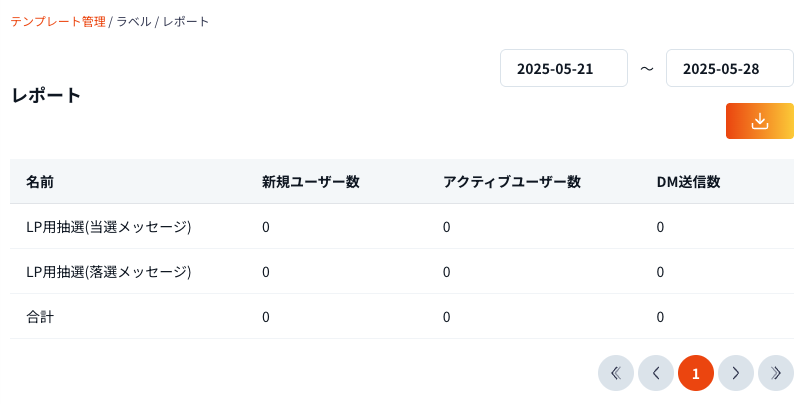Jump to the last page
This screenshot has width=807, height=404.
click(x=776, y=373)
